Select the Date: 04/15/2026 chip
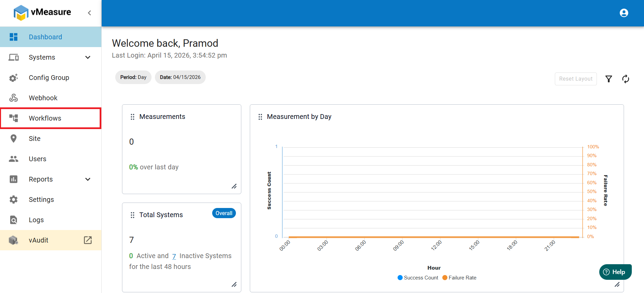This screenshot has width=644, height=293. coord(180,77)
